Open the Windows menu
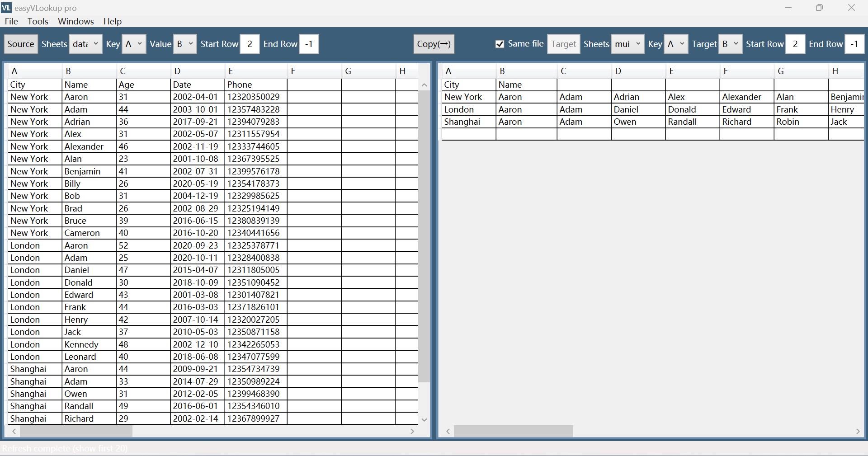The image size is (868, 456). click(x=76, y=21)
